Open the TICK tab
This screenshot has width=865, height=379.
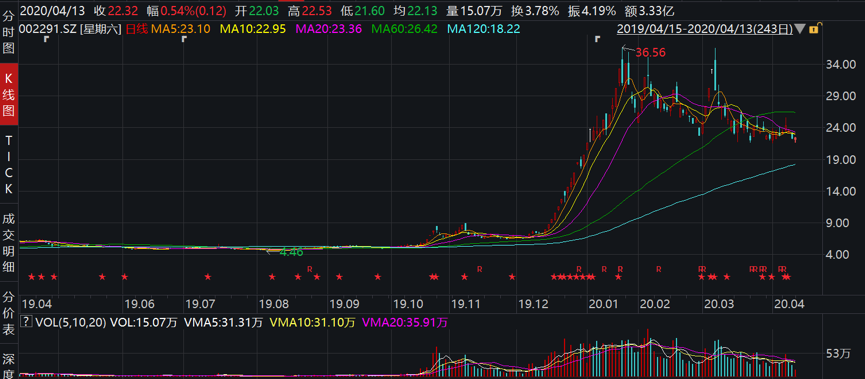pyautogui.click(x=9, y=165)
